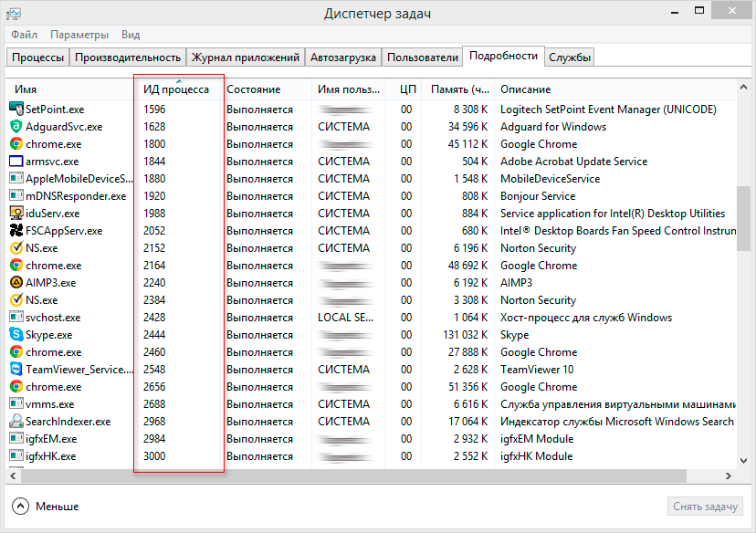
Task: Sort by the ИД процесса column header
Action: click(x=178, y=89)
